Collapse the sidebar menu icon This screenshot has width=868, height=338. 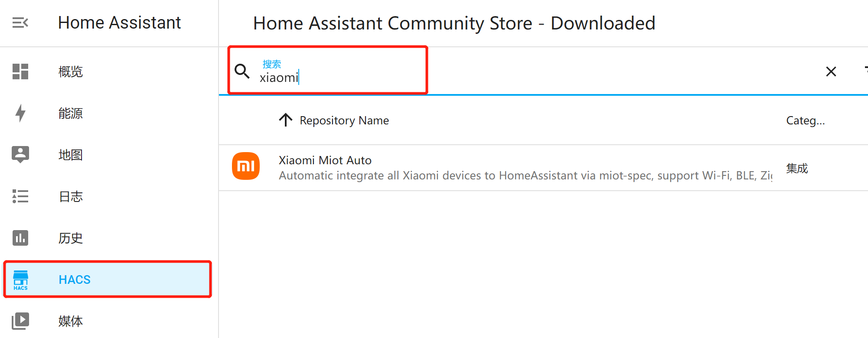pos(20,23)
